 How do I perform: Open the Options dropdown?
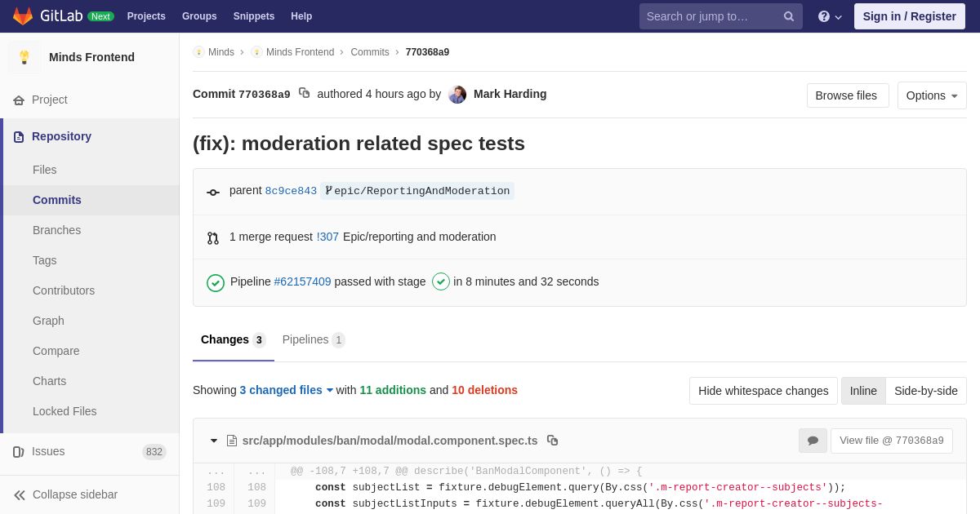point(932,95)
